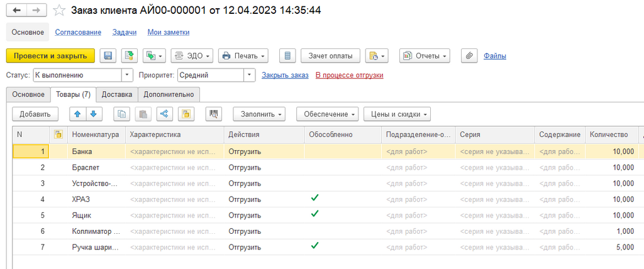Viewport: 644px width, 269px height.
Task: Select the Коллиматор nomenclature cell
Action: pyautogui.click(x=96, y=231)
